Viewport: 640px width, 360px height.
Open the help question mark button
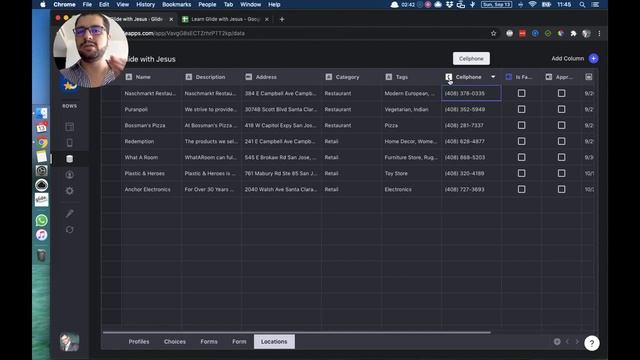pyautogui.click(x=591, y=343)
